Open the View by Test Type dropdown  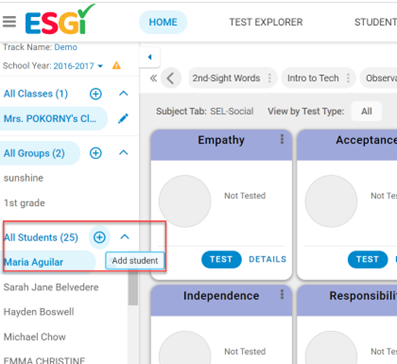tap(366, 111)
